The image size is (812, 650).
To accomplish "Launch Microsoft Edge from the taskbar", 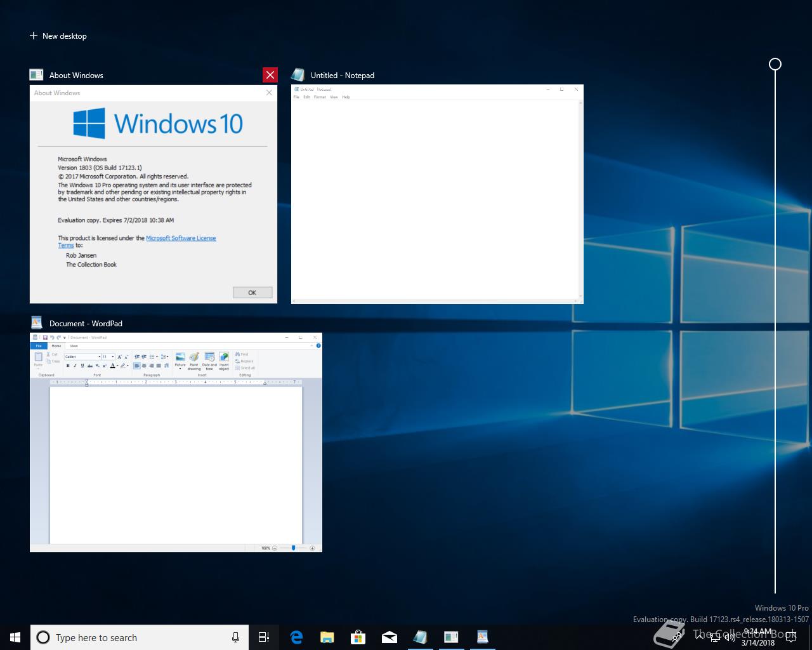I will pos(296,637).
